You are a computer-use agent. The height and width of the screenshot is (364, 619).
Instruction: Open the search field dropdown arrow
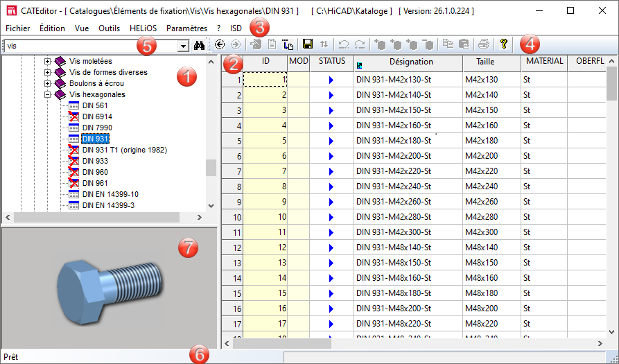(x=183, y=46)
